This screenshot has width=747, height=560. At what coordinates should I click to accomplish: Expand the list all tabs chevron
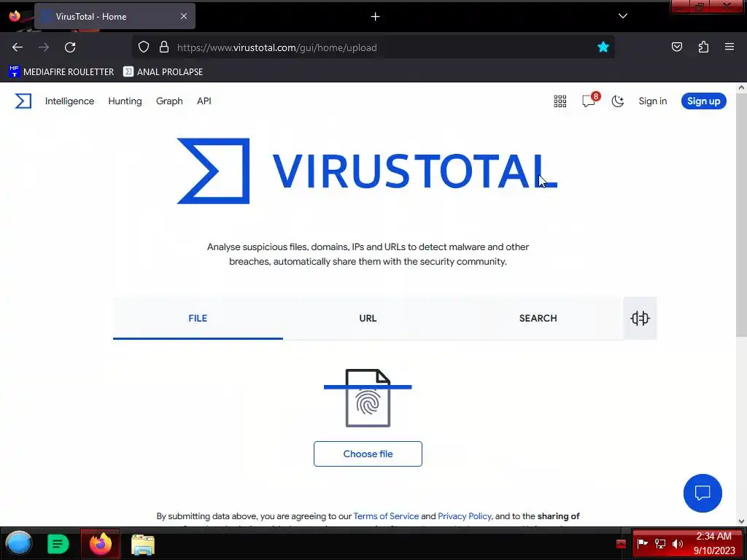coord(623,16)
